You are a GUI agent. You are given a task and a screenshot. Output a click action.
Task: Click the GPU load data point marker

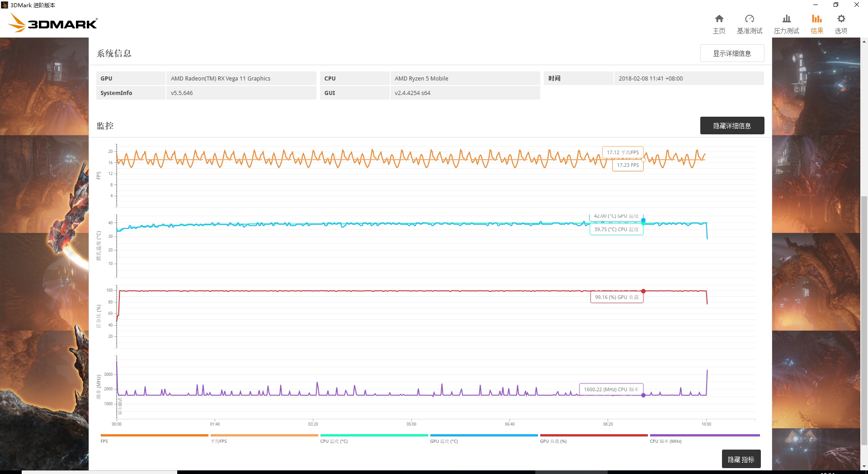pos(643,291)
